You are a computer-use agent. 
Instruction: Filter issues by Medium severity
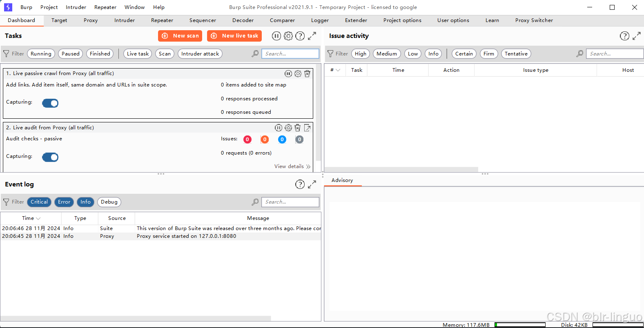(x=387, y=54)
